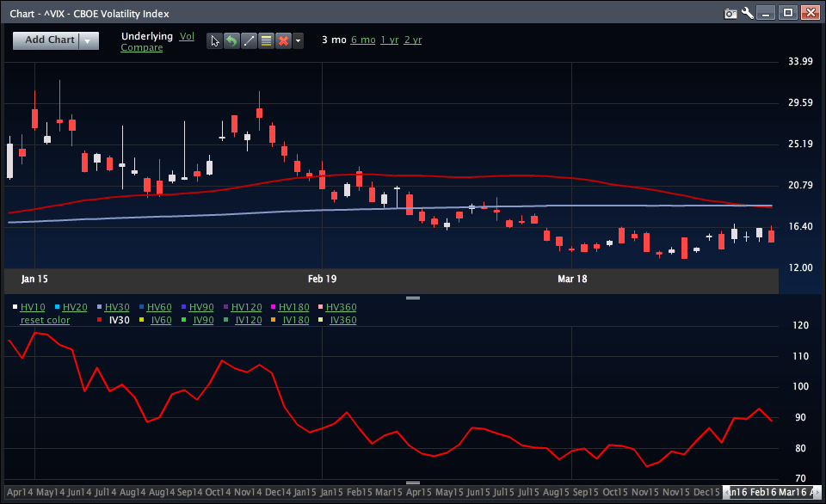
Task: Enable the IV60 implied volatility line
Action: pos(160,320)
